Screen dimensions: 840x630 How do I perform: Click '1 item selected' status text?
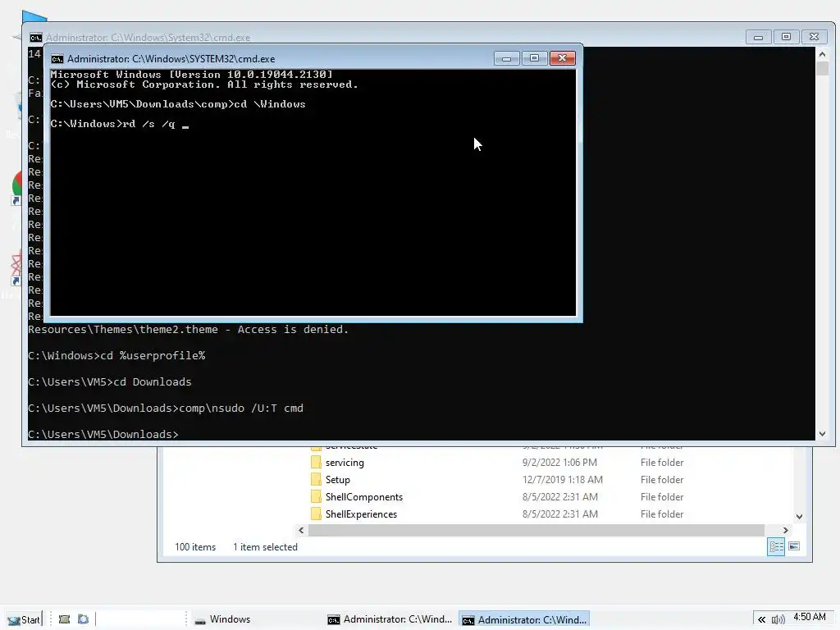pyautogui.click(x=265, y=547)
